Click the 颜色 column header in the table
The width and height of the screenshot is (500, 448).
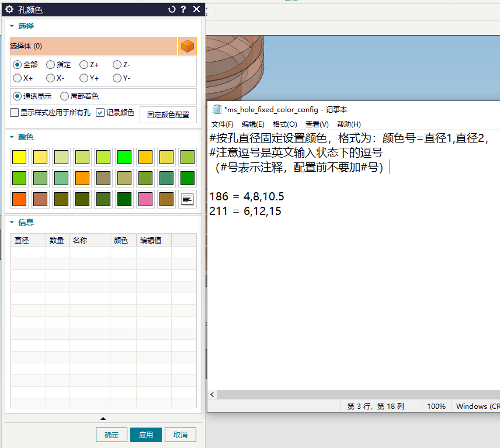point(123,240)
